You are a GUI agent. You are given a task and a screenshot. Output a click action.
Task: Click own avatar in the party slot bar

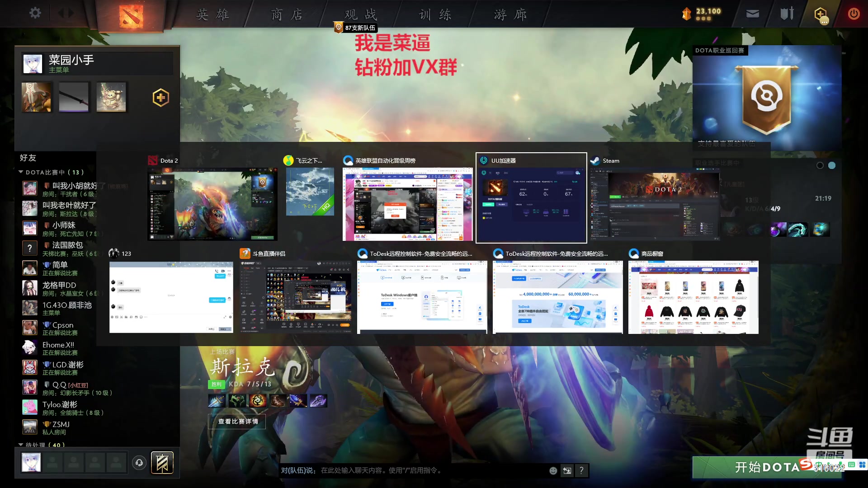coord(31,463)
